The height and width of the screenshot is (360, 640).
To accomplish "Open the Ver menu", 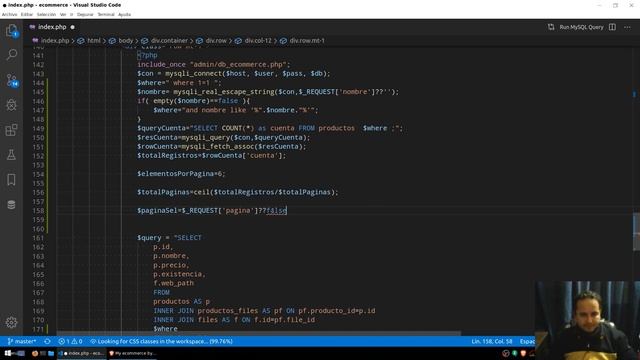I will [63, 14].
